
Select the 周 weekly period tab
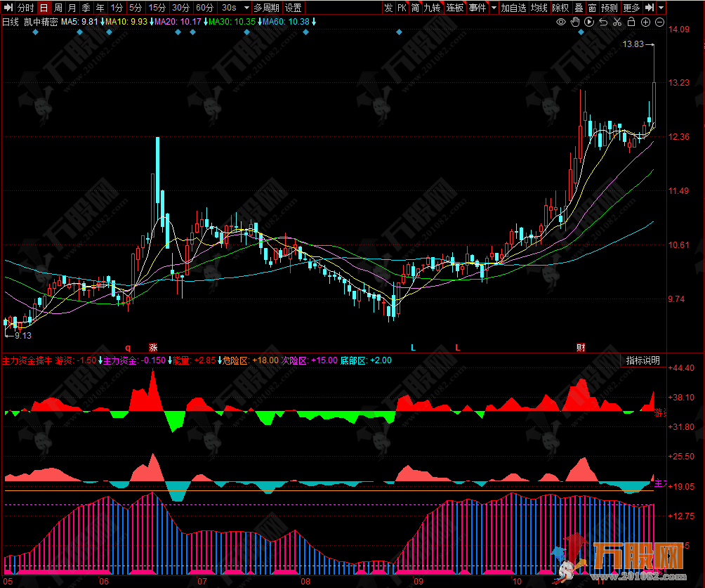[x=58, y=8]
